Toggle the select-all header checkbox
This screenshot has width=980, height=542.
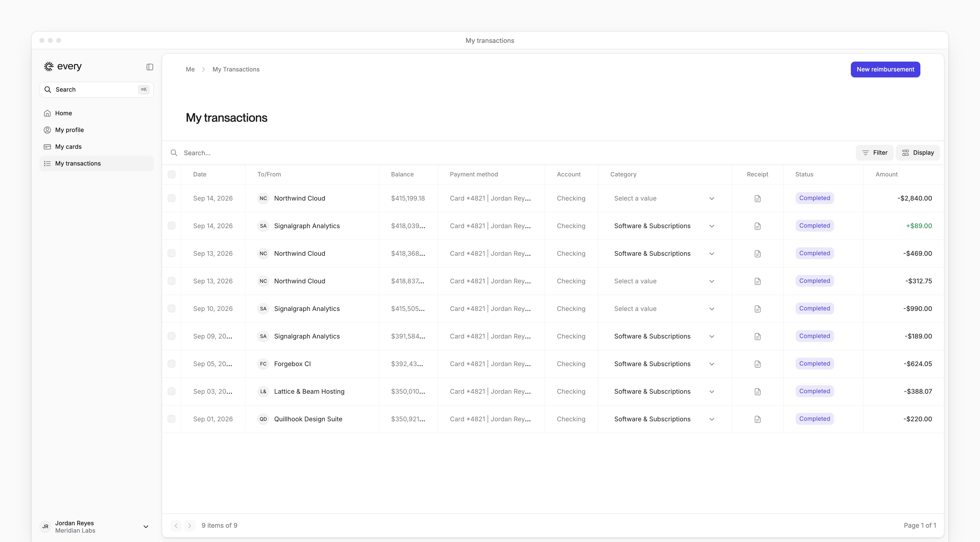point(172,174)
